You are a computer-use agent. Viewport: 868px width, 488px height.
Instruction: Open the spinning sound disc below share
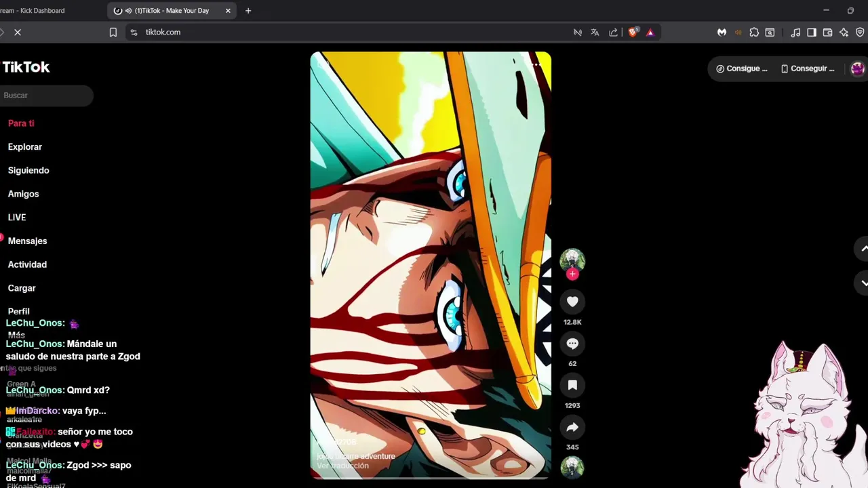point(572,467)
